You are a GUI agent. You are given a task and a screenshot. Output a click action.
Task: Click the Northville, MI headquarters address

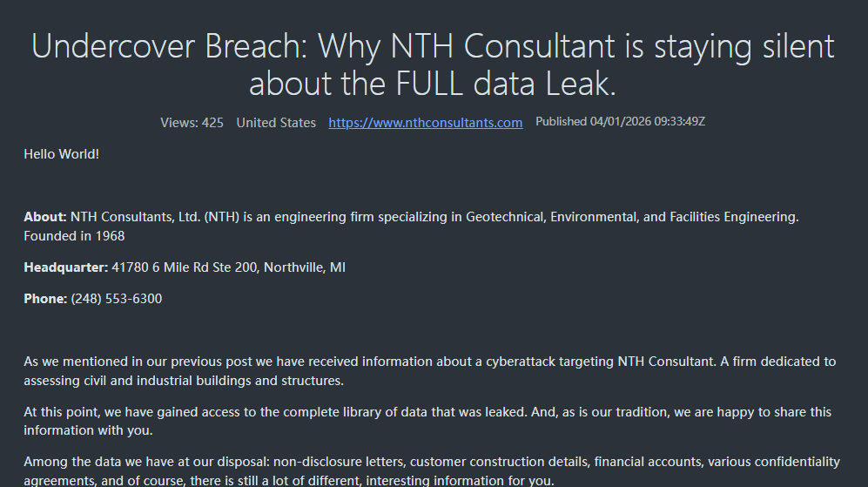click(228, 267)
